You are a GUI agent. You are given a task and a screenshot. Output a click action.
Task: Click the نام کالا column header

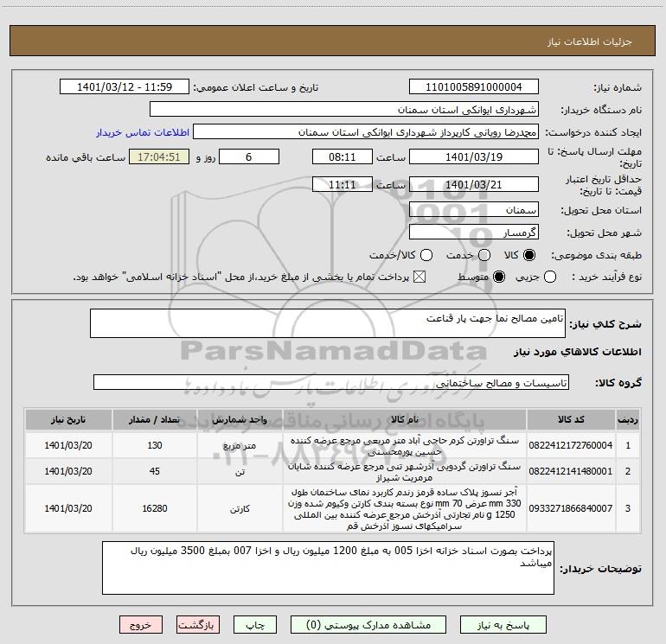click(405, 419)
